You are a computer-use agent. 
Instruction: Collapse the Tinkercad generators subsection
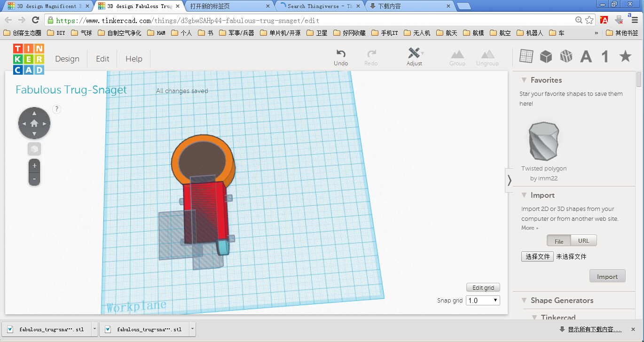point(534,318)
